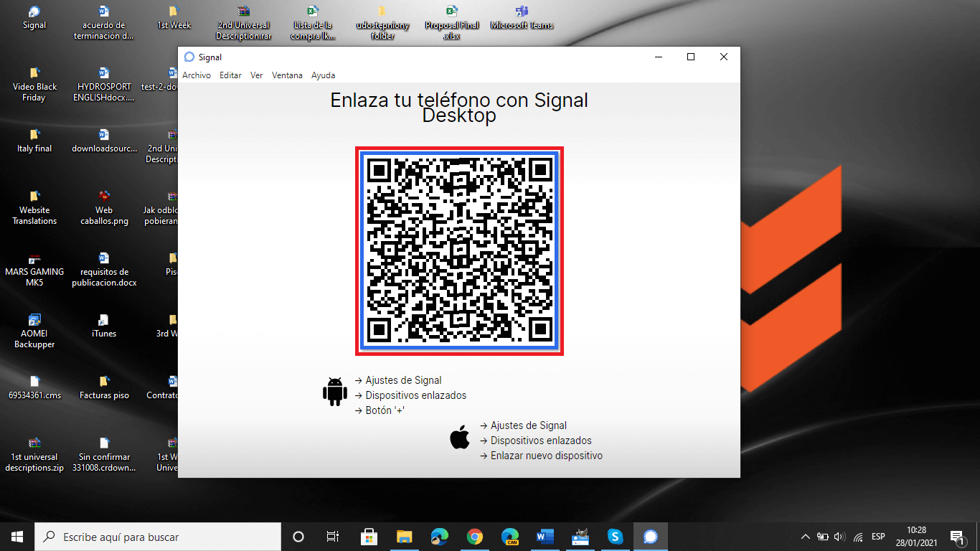980x551 pixels.
Task: Open the battery status tray icon
Action: point(823,537)
